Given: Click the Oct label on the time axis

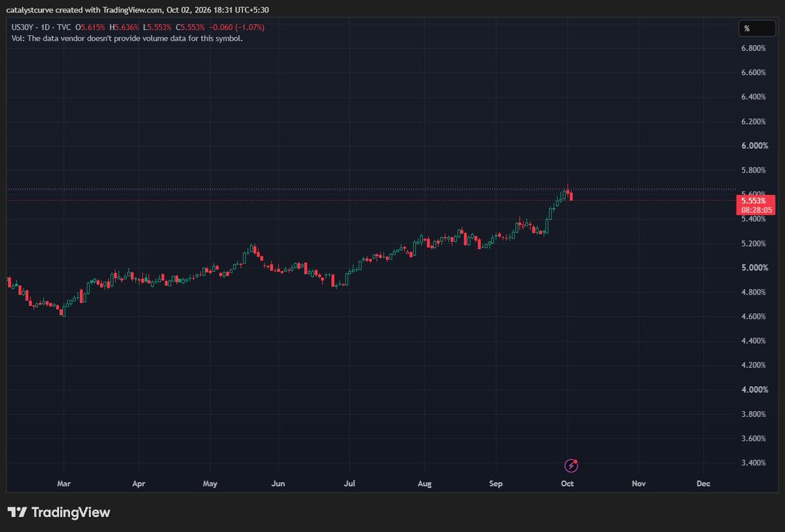Looking at the screenshot, I should tap(567, 484).
